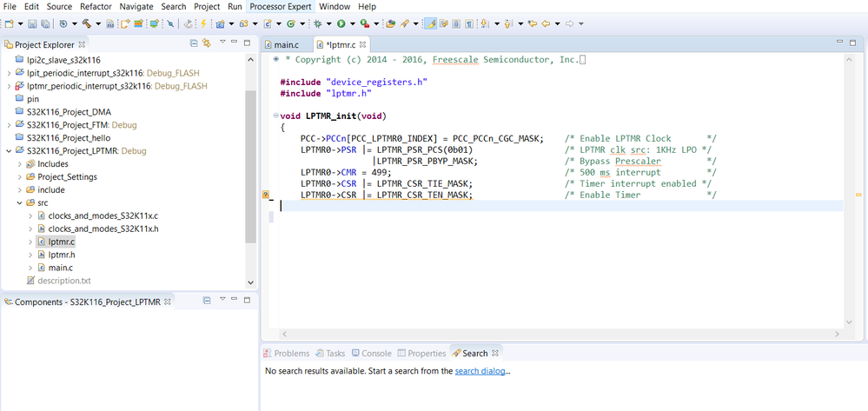
Task: Click the lightning bolt toolbar icon
Action: coord(203,23)
